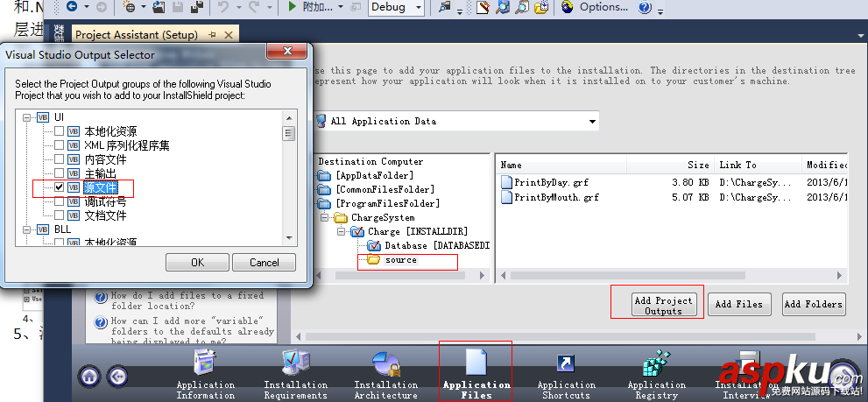The width and height of the screenshot is (868, 402).
Task: Sort file list by Name column header
Action: pos(561,165)
